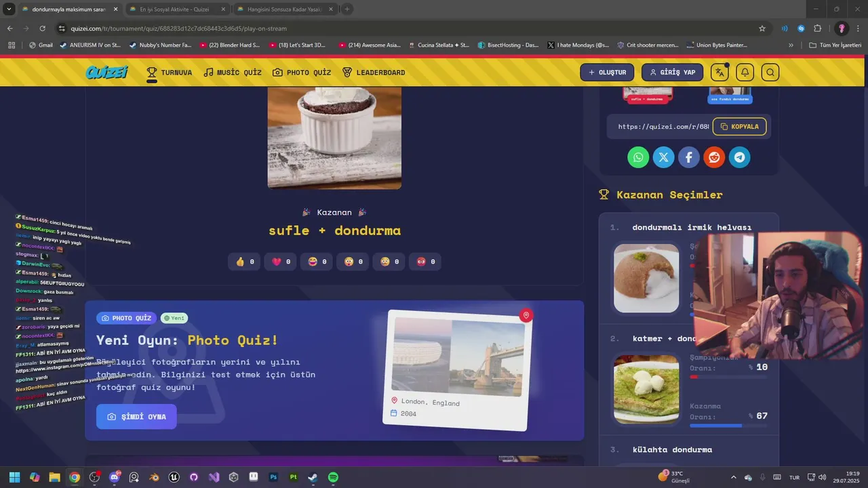React with the sad emoji
868x488 pixels.
pos(389,262)
